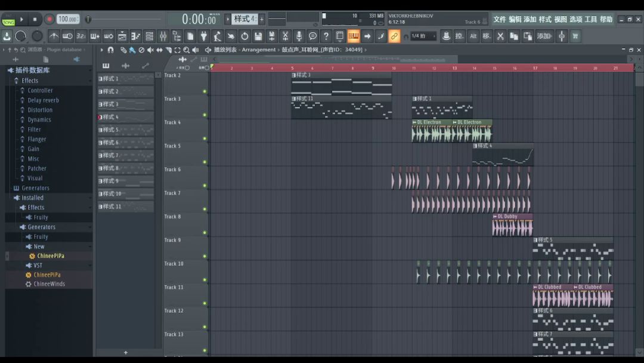Select the magnet snap icon in playlist
This screenshot has height=363, width=644.
pyautogui.click(x=110, y=50)
